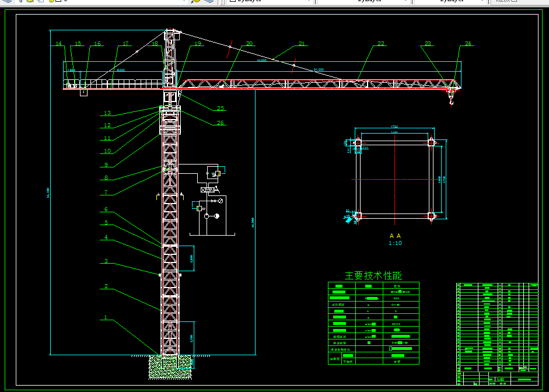Select part callout number 18

tap(155, 43)
